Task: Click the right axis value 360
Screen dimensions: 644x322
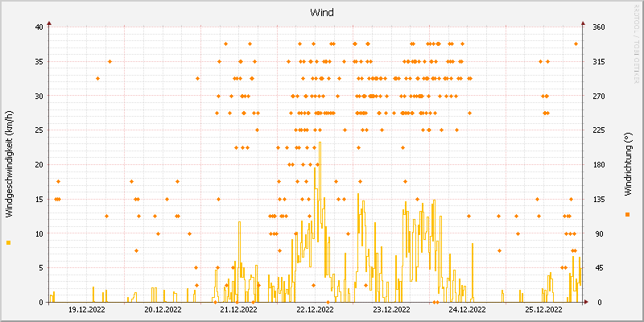Action: click(x=599, y=27)
